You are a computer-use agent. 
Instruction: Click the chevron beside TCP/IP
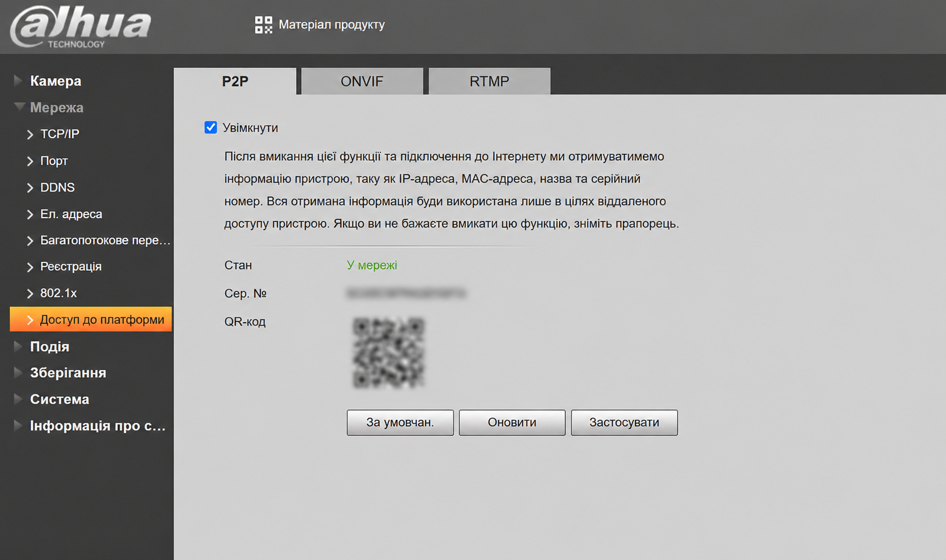tap(30, 135)
